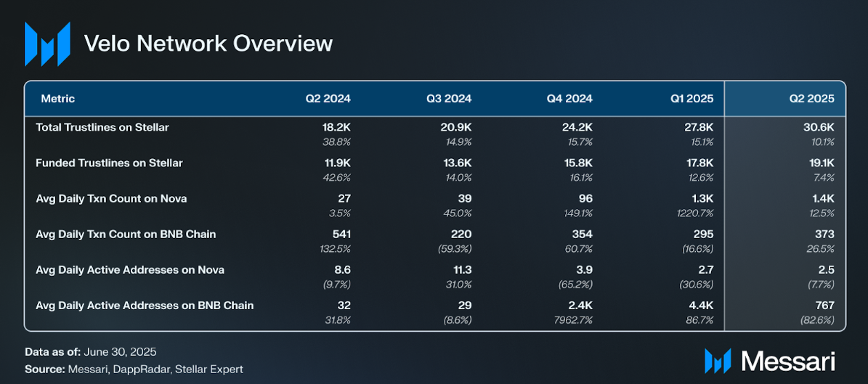This screenshot has width=868, height=384.
Task: Click the "541" BNB Chain txn value
Action: click(x=342, y=234)
